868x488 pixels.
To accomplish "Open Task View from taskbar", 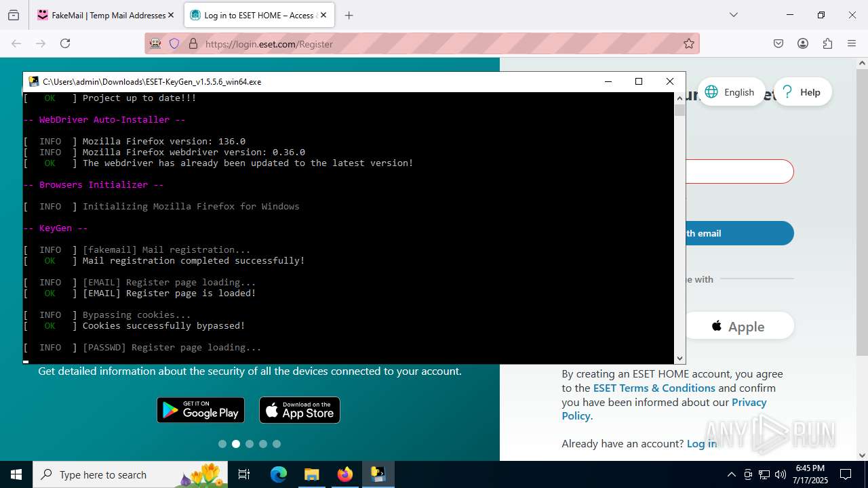I will (x=245, y=474).
